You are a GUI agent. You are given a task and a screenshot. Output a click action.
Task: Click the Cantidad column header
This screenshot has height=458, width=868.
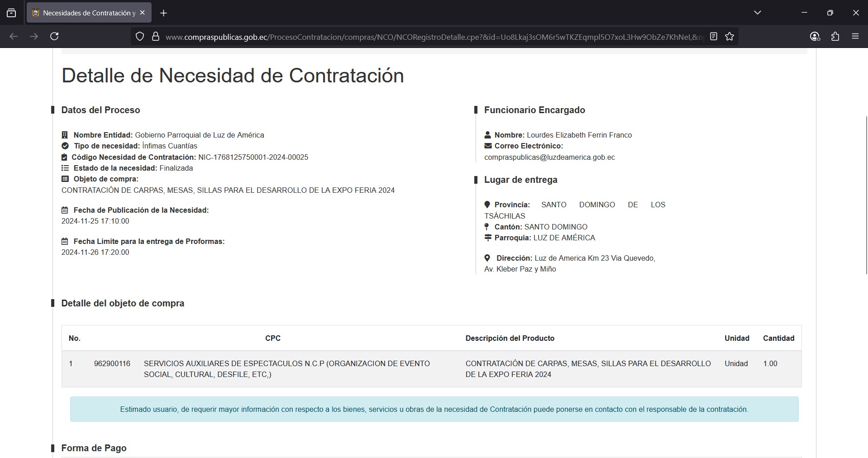(779, 338)
